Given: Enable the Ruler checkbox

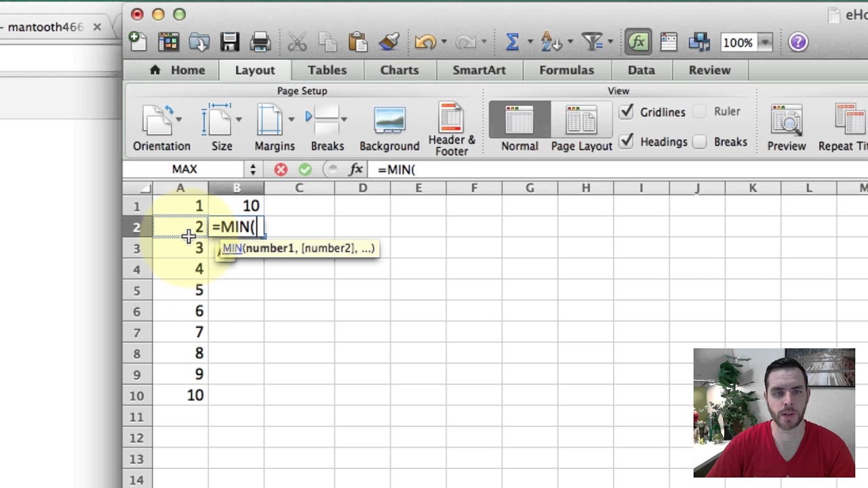Looking at the screenshot, I should coord(700,112).
